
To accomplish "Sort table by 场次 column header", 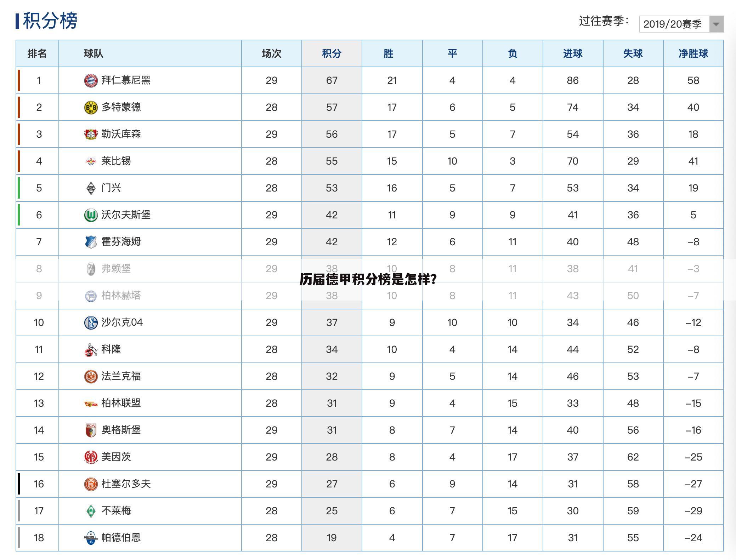I will pyautogui.click(x=272, y=53).
